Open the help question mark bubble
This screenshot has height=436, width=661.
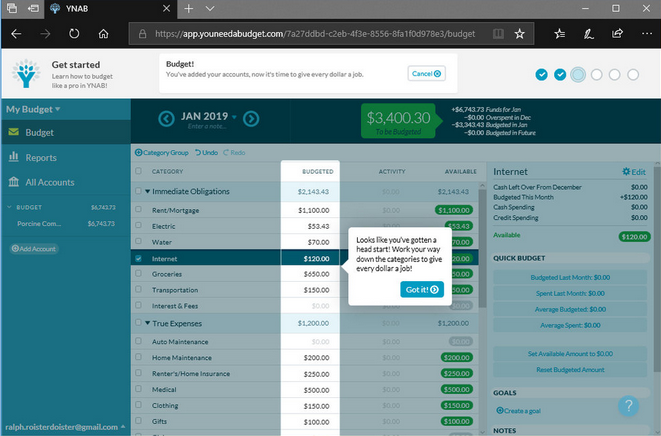coord(629,406)
